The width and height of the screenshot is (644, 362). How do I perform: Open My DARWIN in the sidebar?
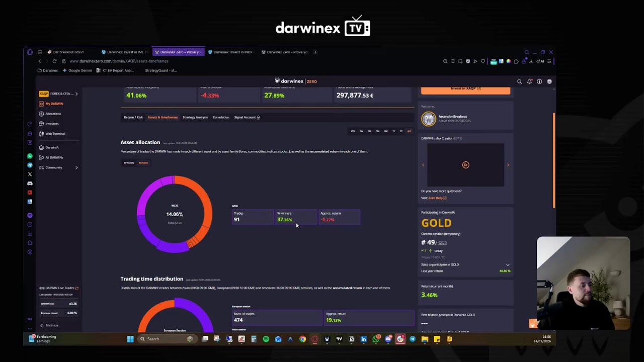51,104
